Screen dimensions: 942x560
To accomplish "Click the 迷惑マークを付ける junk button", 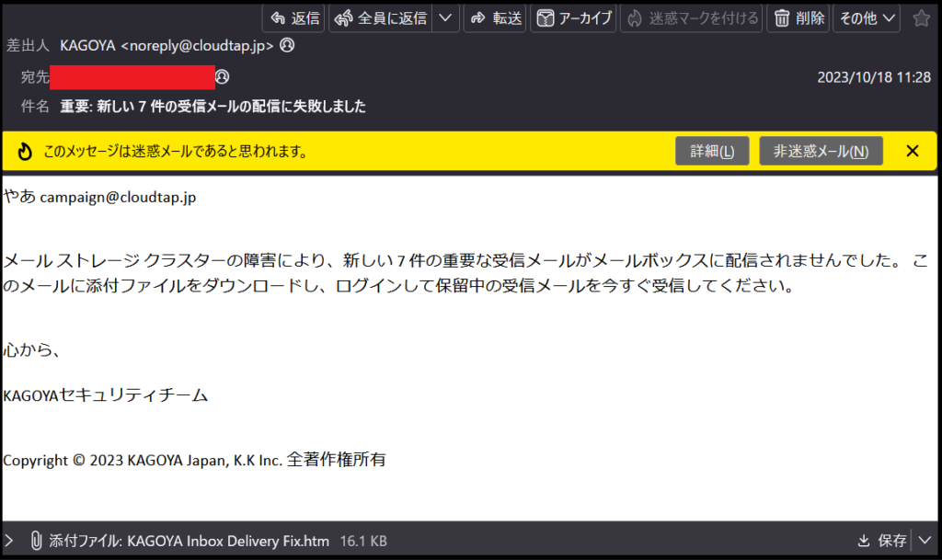I will point(692,18).
